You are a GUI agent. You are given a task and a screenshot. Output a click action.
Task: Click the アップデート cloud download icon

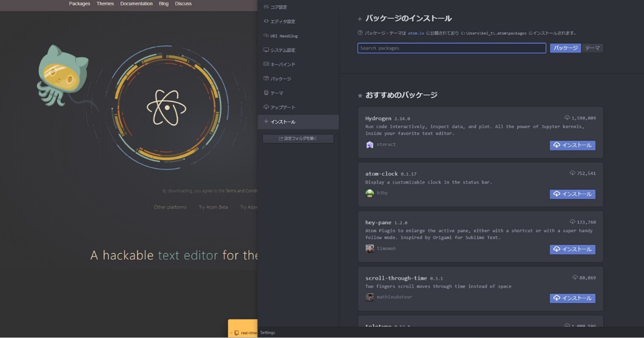266,107
